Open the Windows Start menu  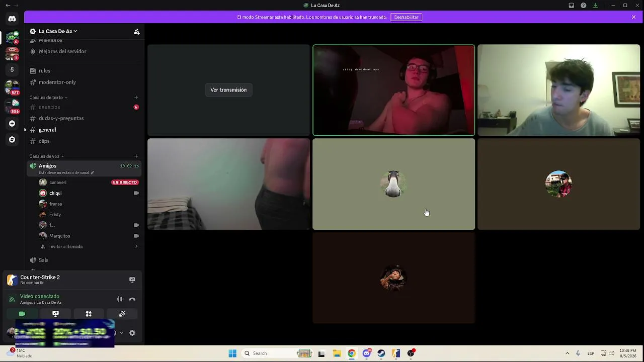[232, 353]
